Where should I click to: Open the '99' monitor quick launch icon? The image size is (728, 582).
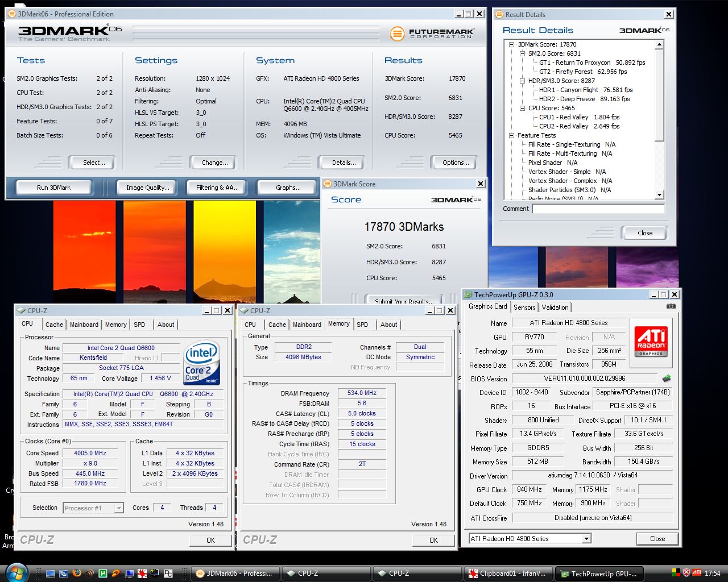pyautogui.click(x=155, y=573)
